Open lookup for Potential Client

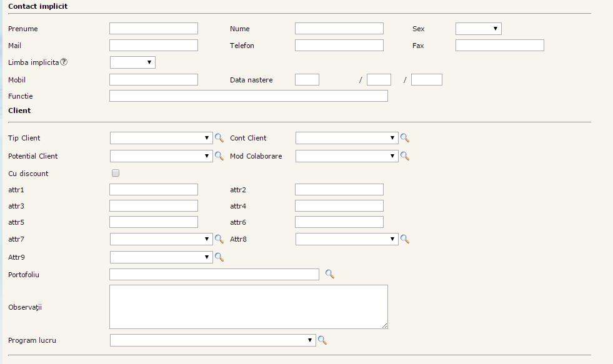219,156
